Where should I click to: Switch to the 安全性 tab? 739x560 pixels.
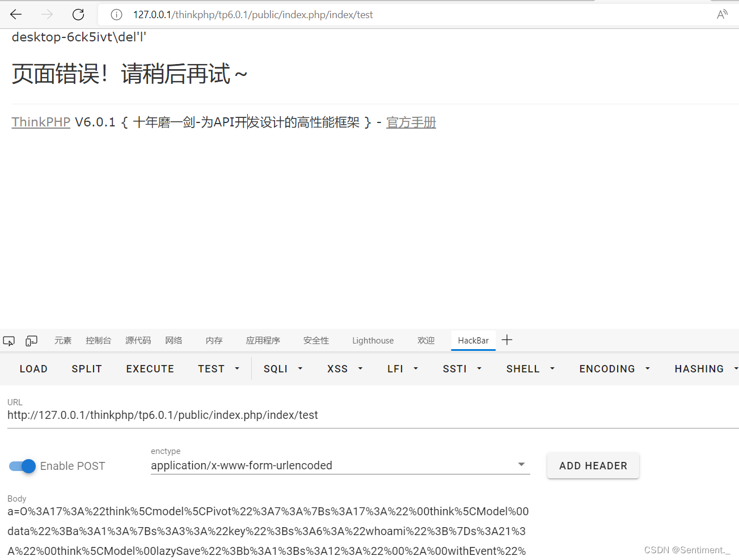tap(316, 341)
